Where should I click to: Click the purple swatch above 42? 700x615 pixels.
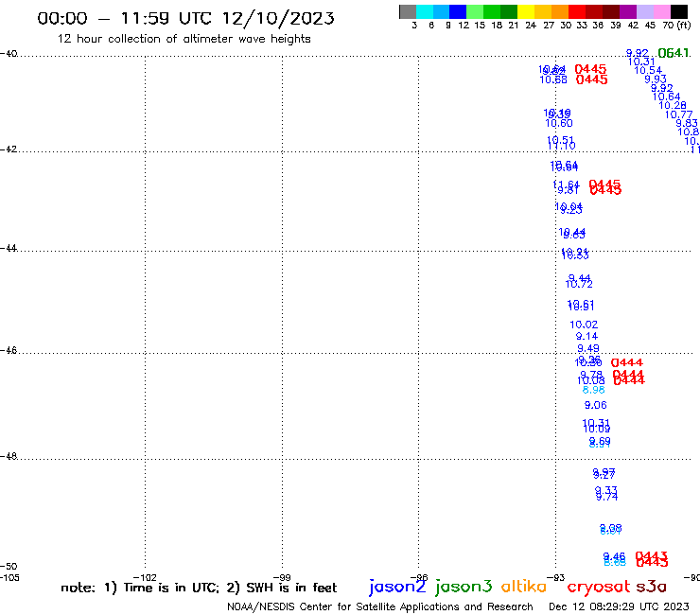point(628,11)
